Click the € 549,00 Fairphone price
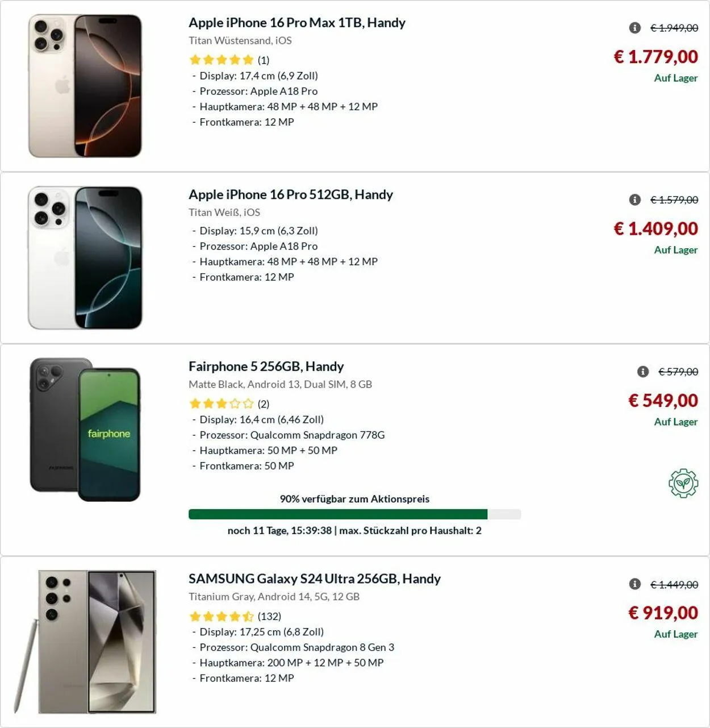This screenshot has height=728, width=710. [663, 400]
